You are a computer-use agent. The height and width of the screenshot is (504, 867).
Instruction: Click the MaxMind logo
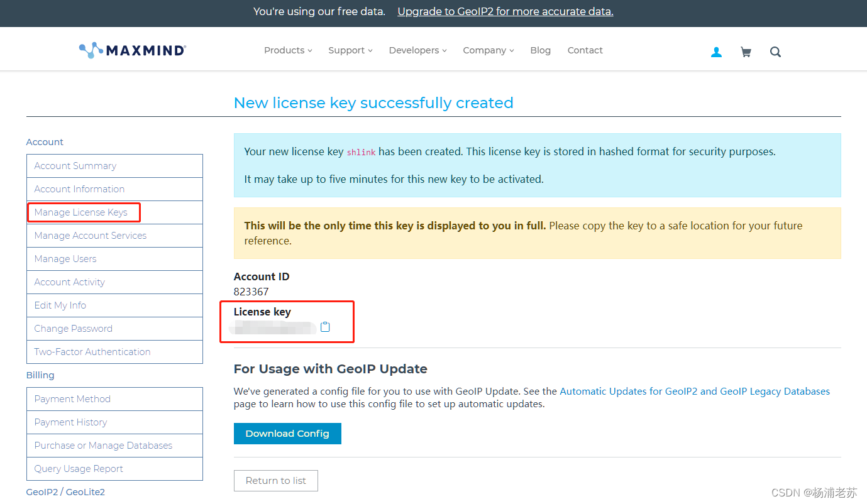pos(132,50)
